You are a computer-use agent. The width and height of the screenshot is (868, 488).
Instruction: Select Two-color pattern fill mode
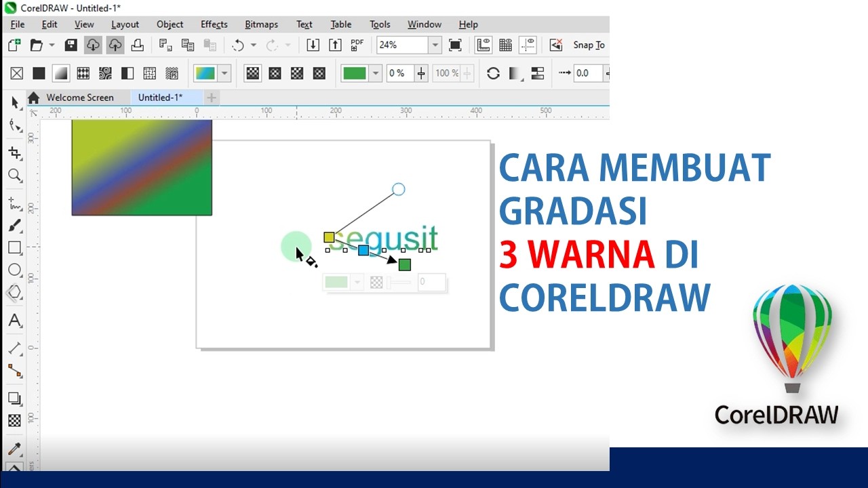coord(127,73)
